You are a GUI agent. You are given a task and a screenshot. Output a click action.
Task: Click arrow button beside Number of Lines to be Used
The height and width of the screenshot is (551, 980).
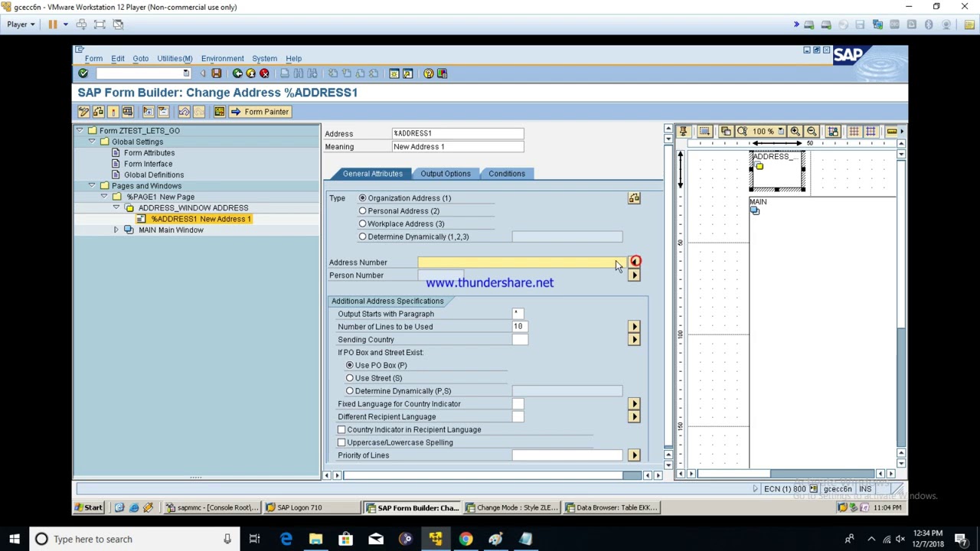(634, 327)
